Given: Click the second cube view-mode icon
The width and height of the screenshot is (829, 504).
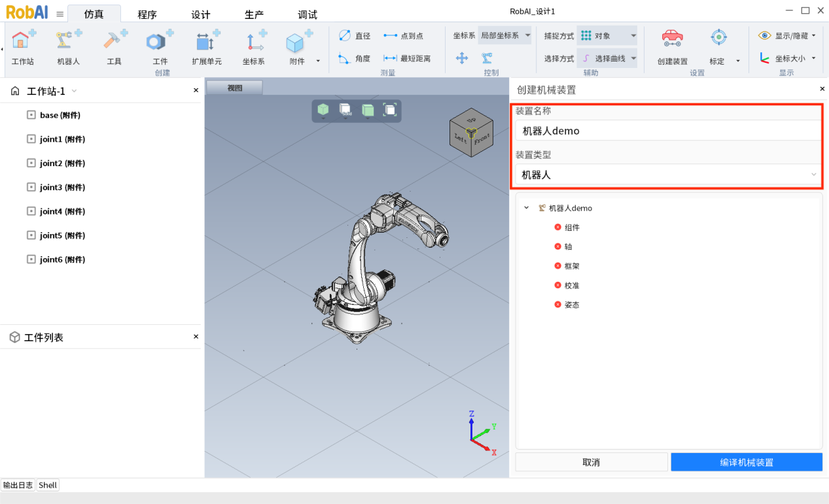Looking at the screenshot, I should 345,110.
